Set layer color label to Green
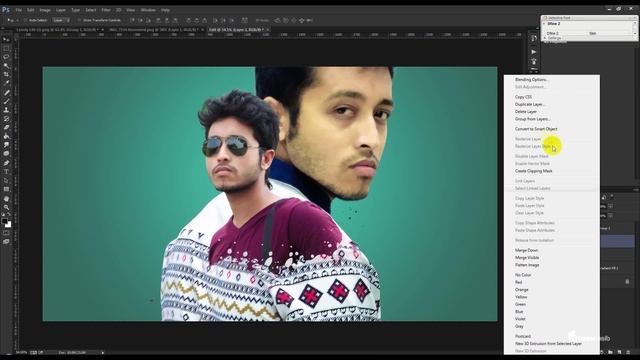Image resolution: width=640 pixels, height=360 pixels. (x=520, y=304)
